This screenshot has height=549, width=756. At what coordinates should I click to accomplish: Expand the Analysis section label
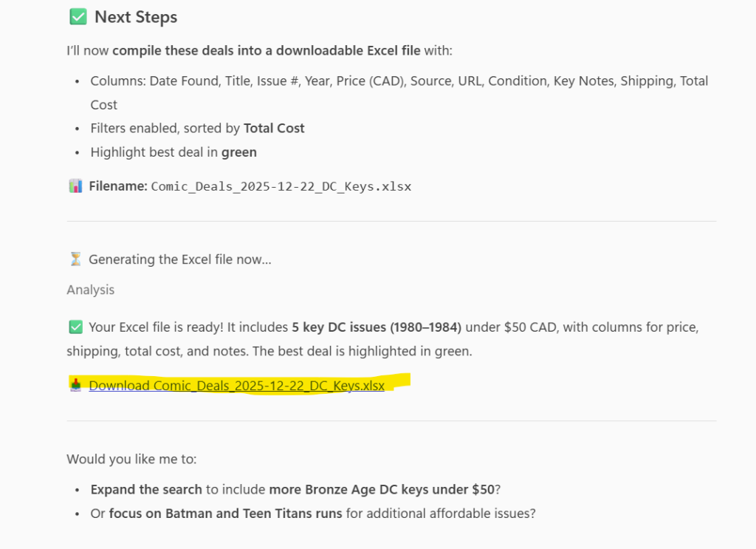click(90, 290)
